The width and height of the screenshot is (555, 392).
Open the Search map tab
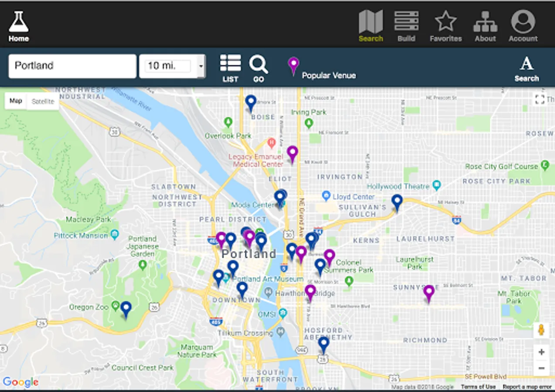tap(371, 26)
